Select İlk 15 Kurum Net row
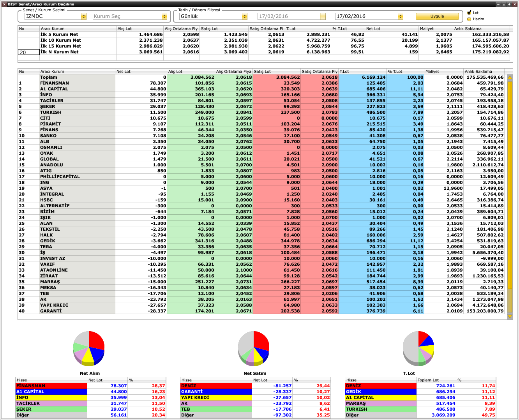This screenshot has width=519, height=420. pos(263,46)
